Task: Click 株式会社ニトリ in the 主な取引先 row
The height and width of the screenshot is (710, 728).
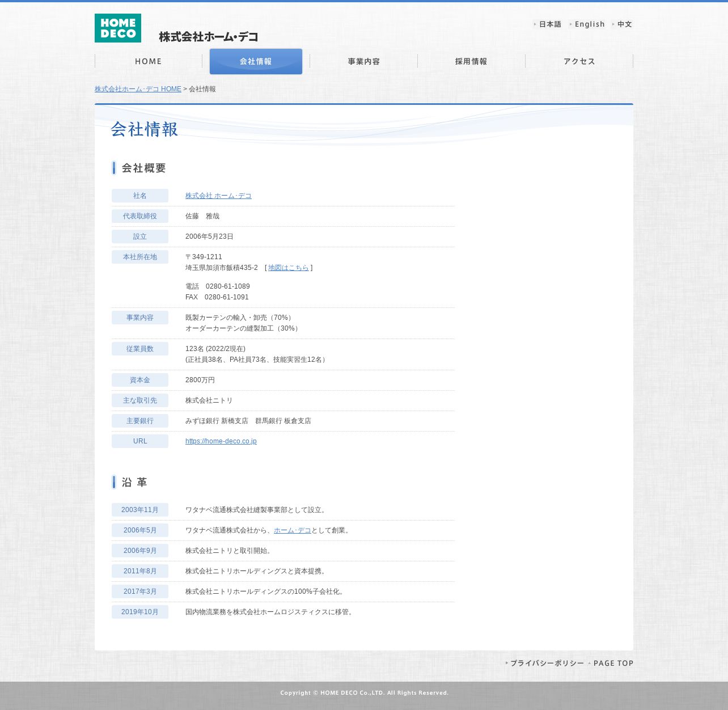Action: click(x=209, y=400)
